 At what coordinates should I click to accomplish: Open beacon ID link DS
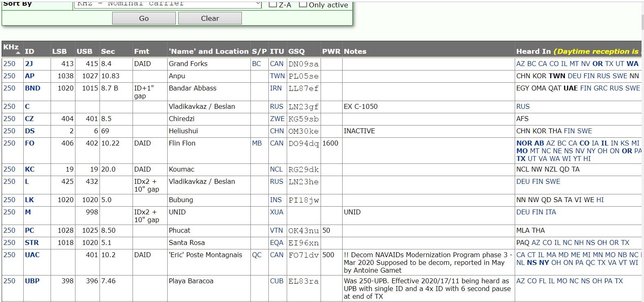[30, 131]
